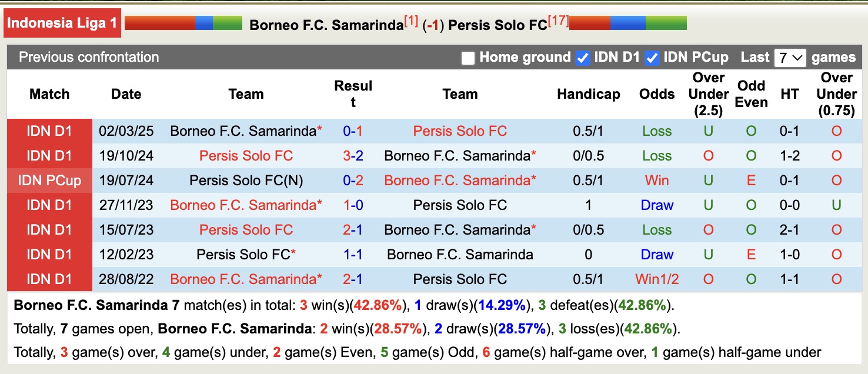This screenshot has height=374, width=868.
Task: Select the IDN PCup row label
Action: coord(49,181)
